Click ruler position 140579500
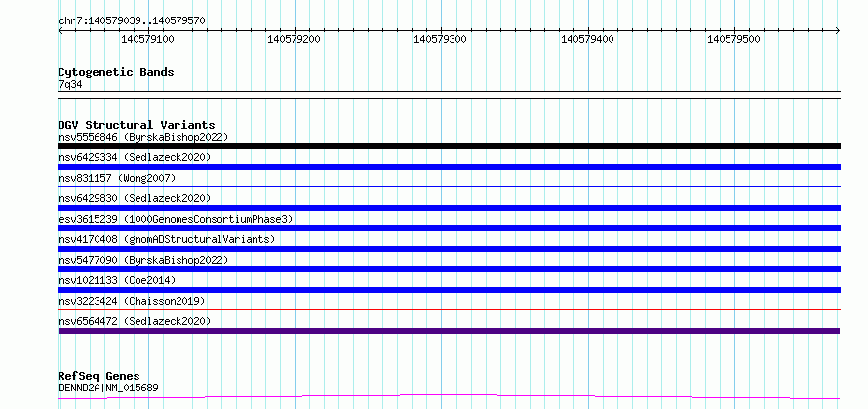Viewport: 868px width, 409px height. pos(733,39)
